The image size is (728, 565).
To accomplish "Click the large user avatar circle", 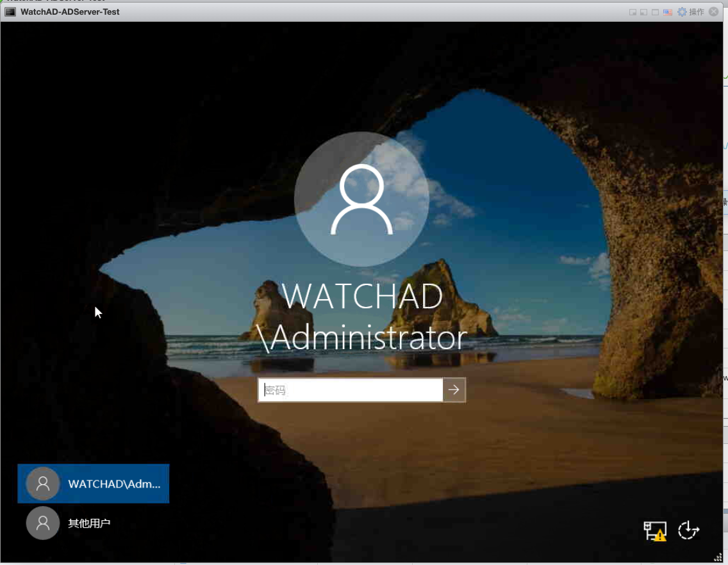I will [x=361, y=199].
